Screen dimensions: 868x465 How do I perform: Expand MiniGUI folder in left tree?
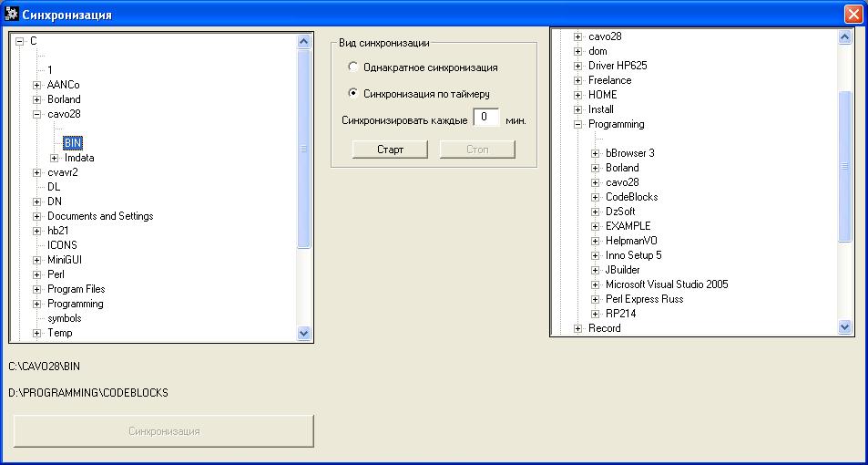(x=37, y=260)
